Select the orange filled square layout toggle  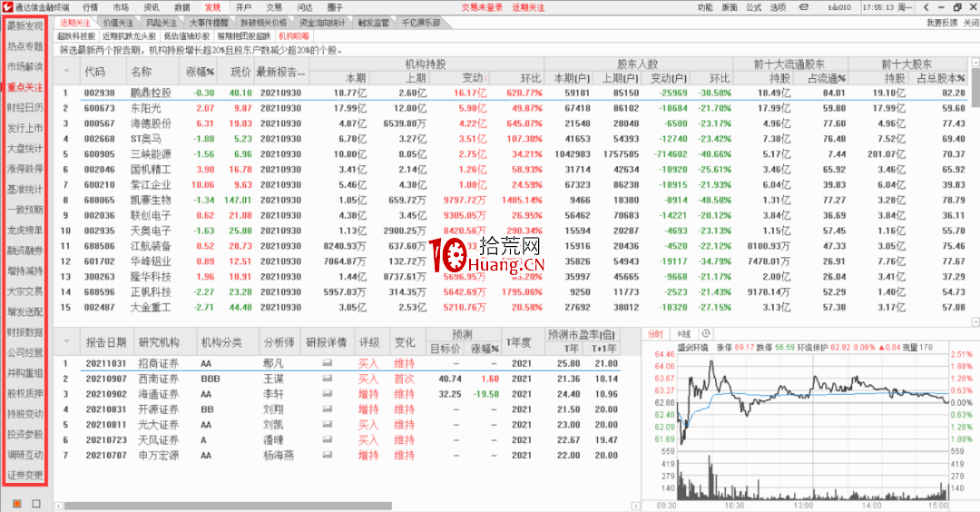pos(17,503)
